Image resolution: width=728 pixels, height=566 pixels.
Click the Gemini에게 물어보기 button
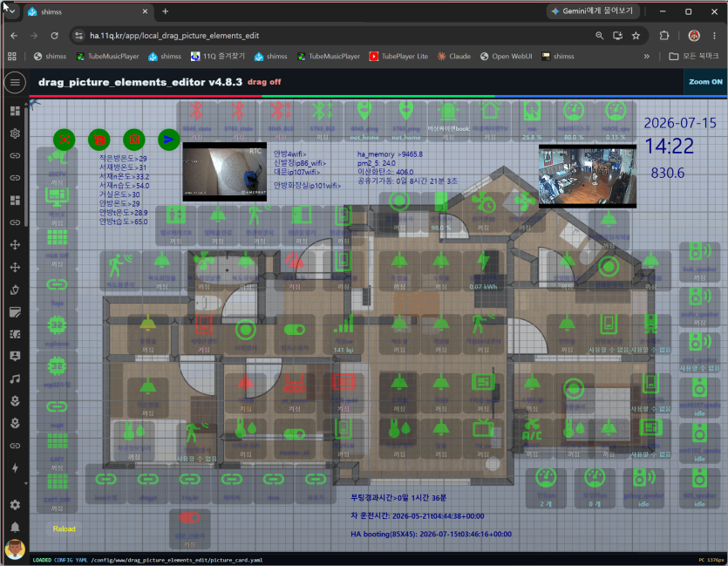tap(593, 11)
